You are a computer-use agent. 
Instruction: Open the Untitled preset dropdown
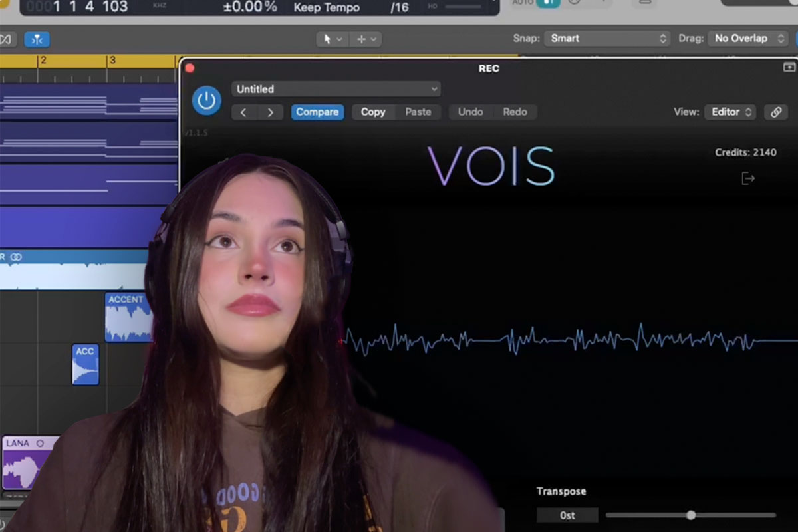336,89
